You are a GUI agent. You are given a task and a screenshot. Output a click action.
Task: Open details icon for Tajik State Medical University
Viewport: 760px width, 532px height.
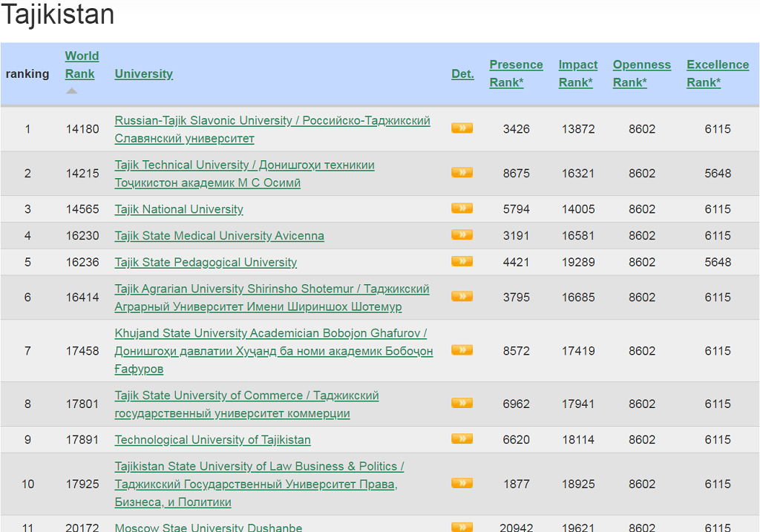point(462,235)
